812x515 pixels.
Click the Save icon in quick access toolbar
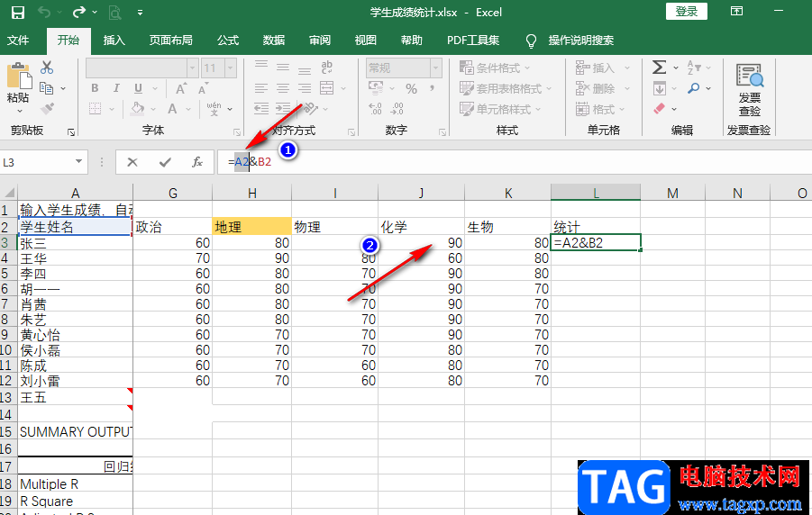point(18,13)
